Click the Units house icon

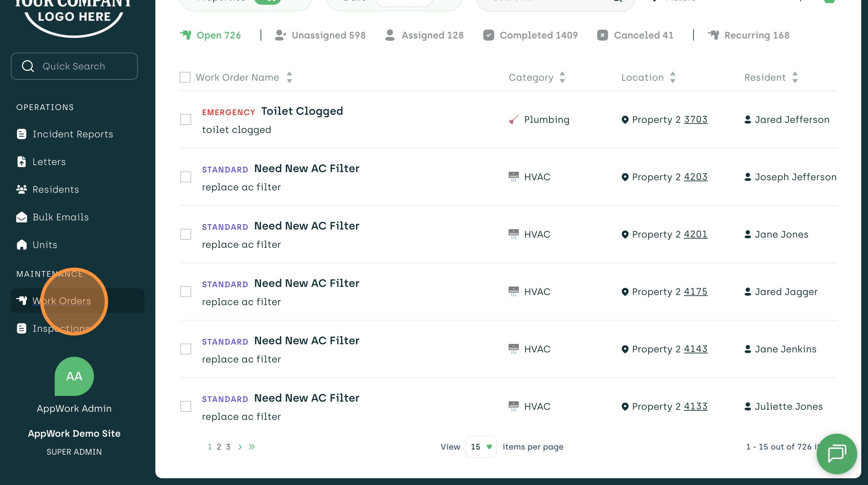pos(22,245)
